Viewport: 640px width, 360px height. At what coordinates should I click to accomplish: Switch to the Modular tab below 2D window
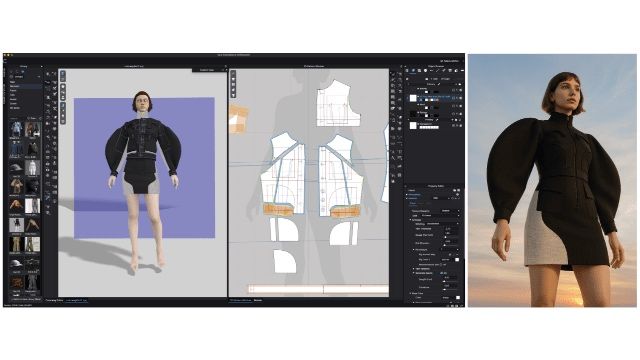click(258, 300)
